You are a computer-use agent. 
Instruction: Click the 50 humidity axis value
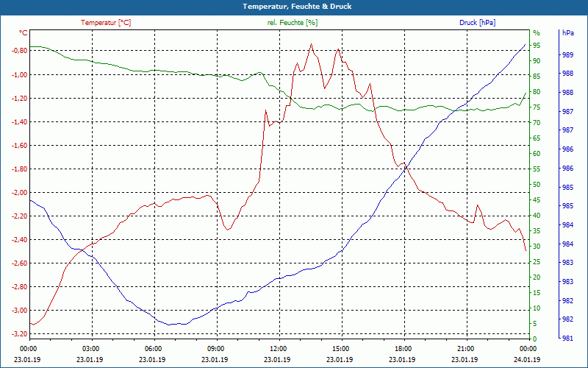point(537,185)
